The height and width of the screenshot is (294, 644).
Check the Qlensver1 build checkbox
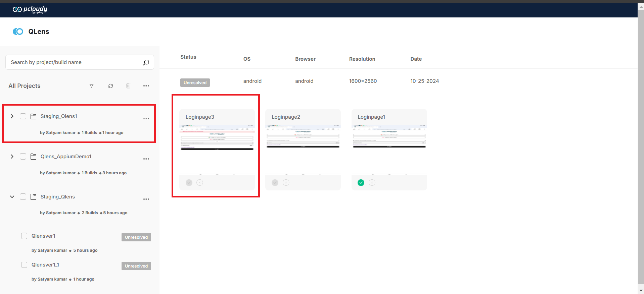pyautogui.click(x=24, y=236)
